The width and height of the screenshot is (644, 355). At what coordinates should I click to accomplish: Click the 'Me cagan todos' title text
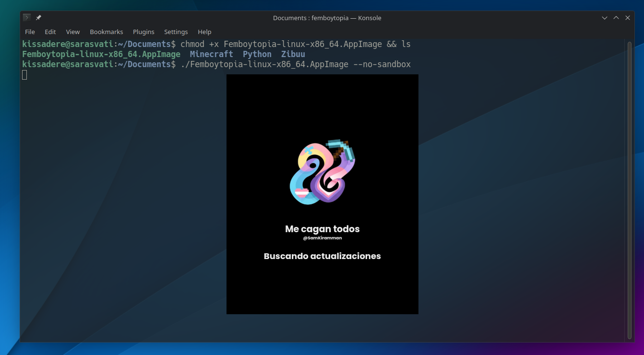322,229
